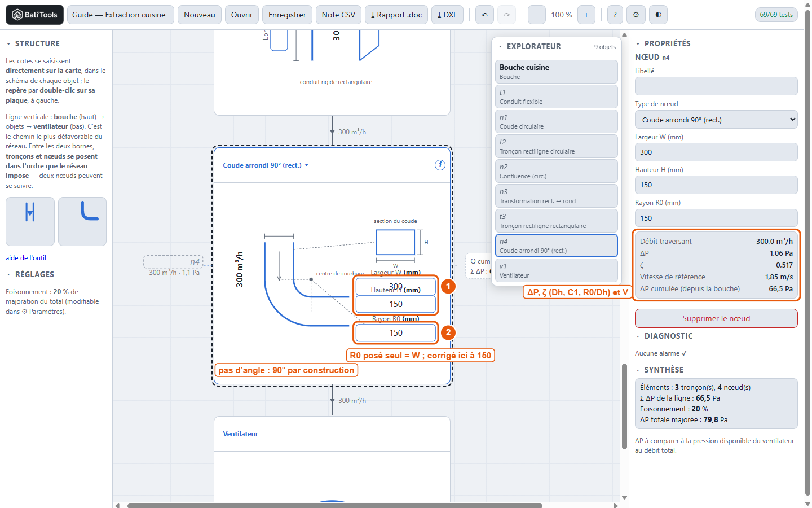The height and width of the screenshot is (508, 812).
Task: Select t1 Conduit flexible in explorer
Action: (556, 97)
